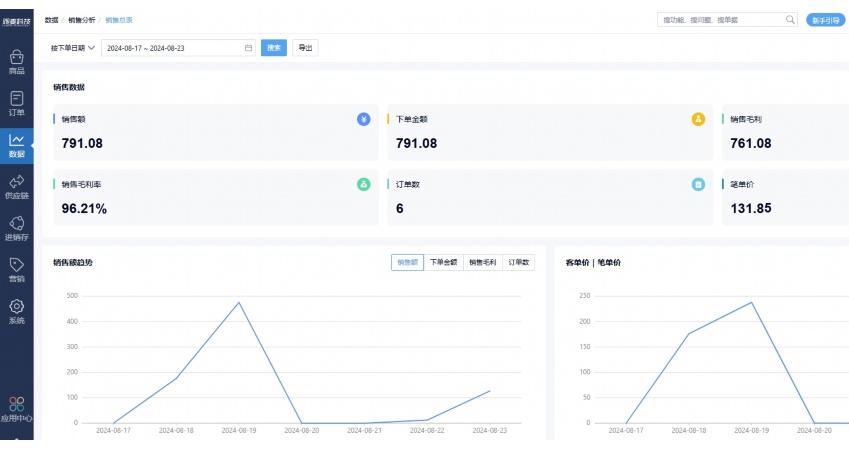Image resolution: width=849 pixels, height=449 pixels.
Task: Expand the 按下单日期 date type dropdown
Action: tap(73, 48)
